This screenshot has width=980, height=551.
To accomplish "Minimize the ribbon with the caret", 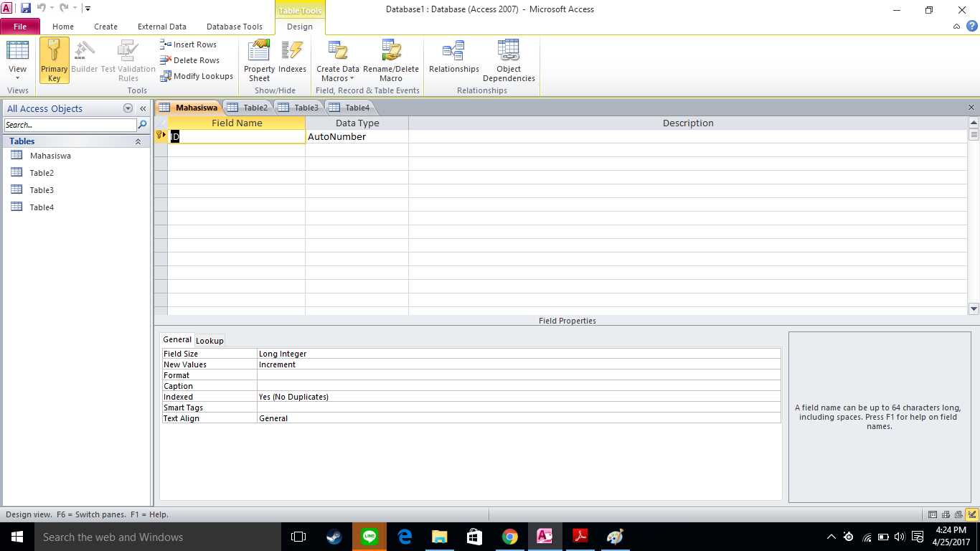I will pyautogui.click(x=957, y=27).
